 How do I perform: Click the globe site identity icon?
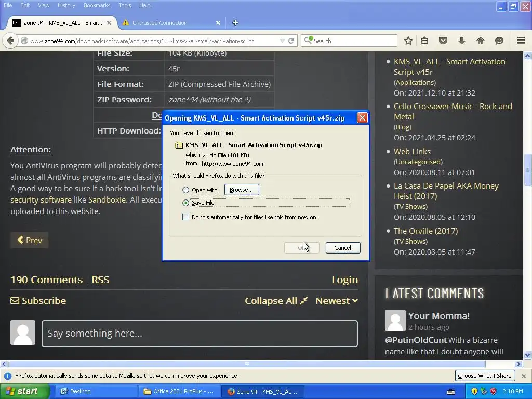coord(24,41)
